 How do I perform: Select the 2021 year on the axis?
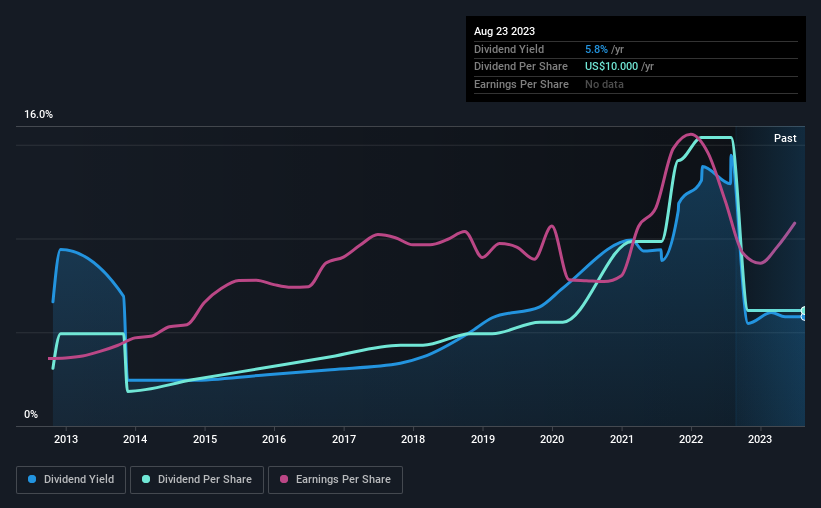tap(622, 439)
